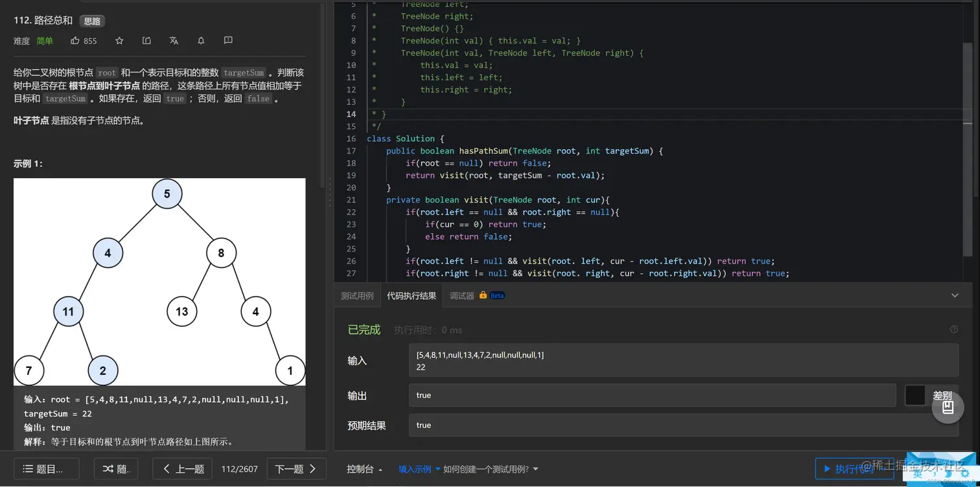Switch to the 测试用例 tab

pyautogui.click(x=357, y=295)
